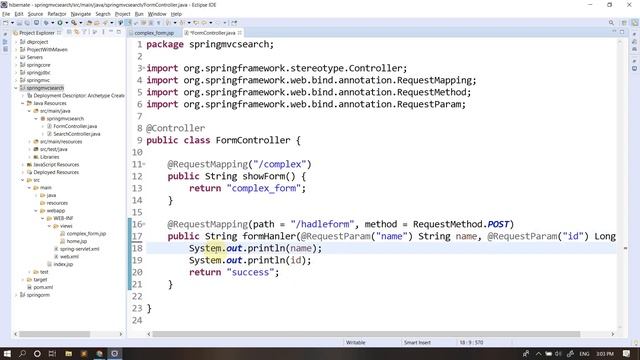Click filter icon in Project Explorer toolbar
The width and height of the screenshot is (640, 360).
tap(85, 32)
